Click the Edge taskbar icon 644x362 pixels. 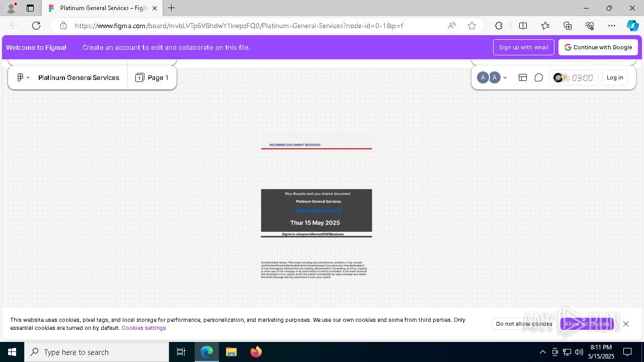click(207, 352)
